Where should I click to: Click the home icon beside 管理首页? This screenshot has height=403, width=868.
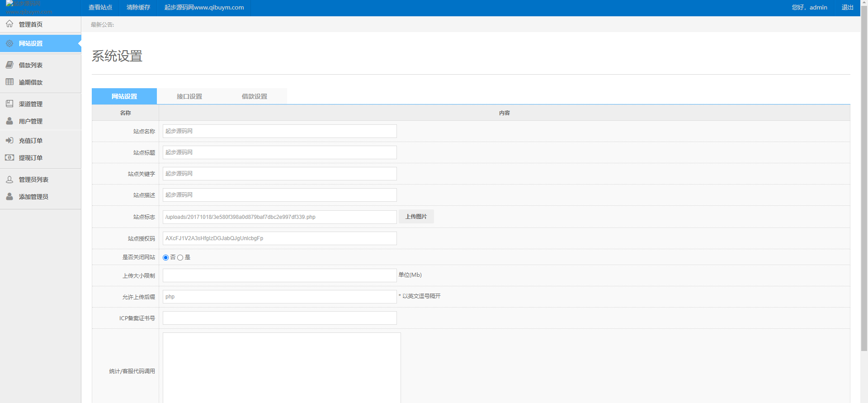9,24
